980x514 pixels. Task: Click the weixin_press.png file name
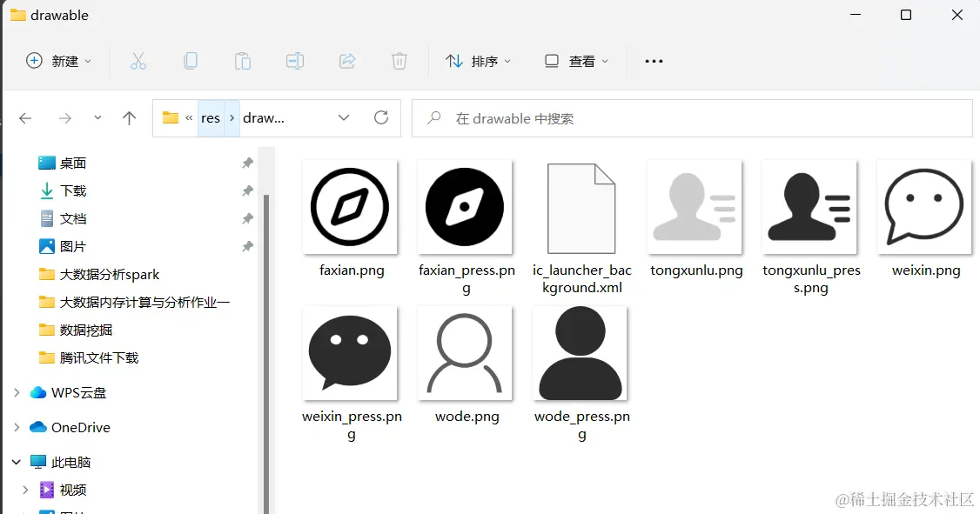352,425
